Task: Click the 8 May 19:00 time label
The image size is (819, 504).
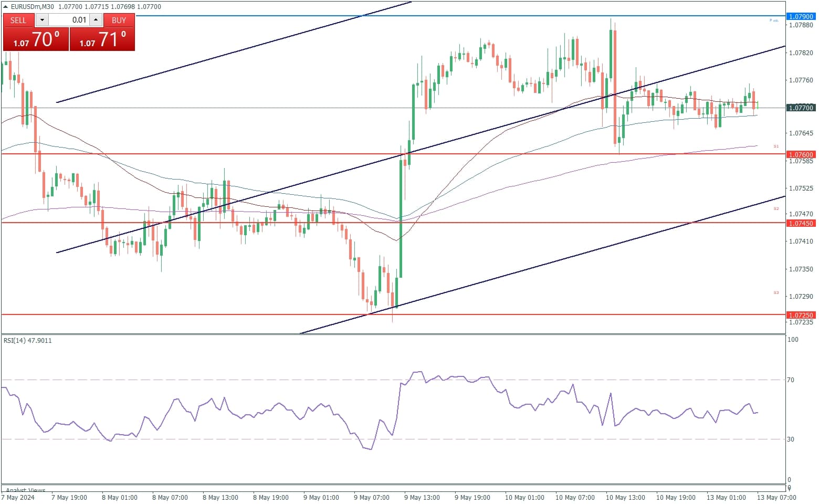Action: tap(271, 497)
